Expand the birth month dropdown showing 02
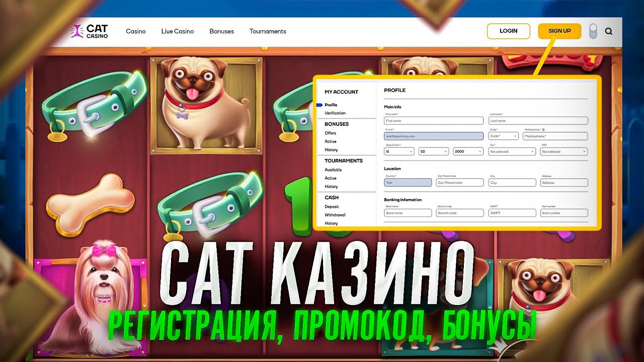This screenshot has height=362, width=644. [434, 151]
